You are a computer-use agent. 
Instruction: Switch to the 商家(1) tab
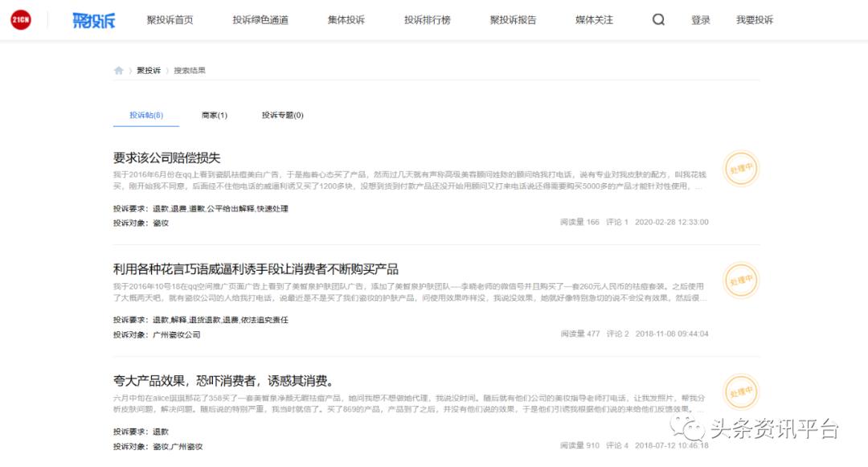[213, 114]
